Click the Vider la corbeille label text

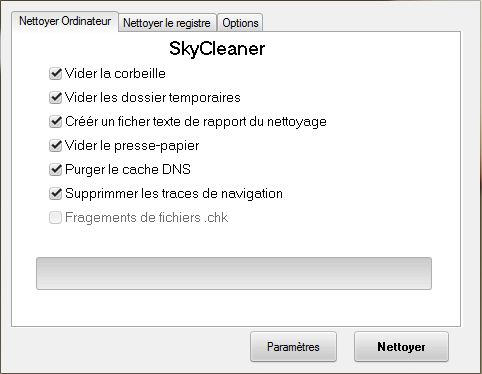click(x=115, y=74)
